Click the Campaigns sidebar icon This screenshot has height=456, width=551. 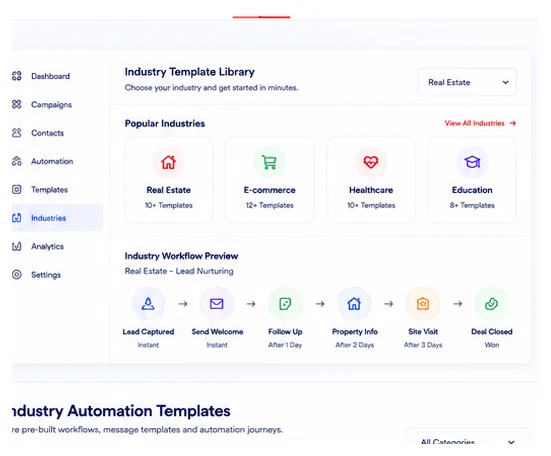(17, 104)
